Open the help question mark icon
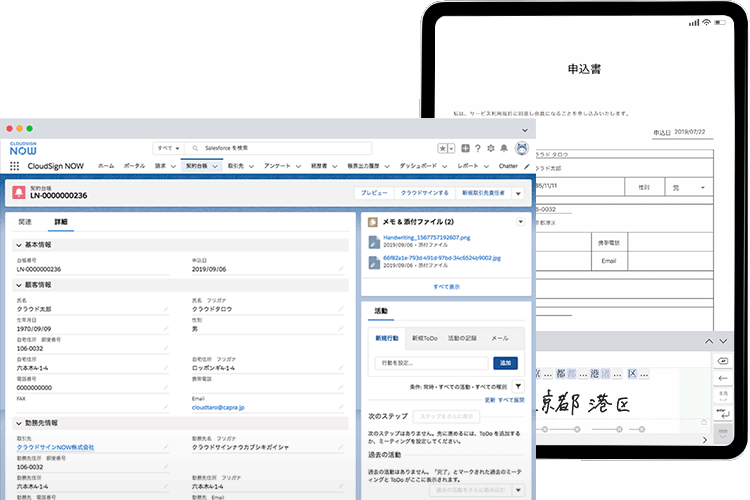 [x=477, y=148]
